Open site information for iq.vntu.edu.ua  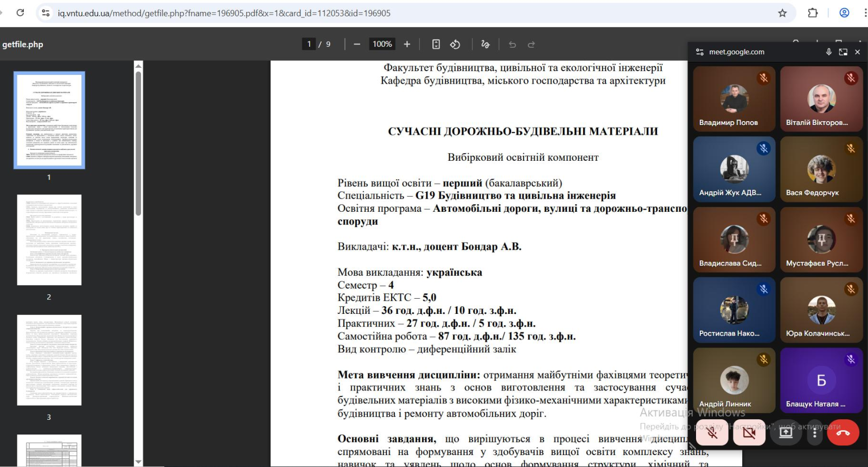[46, 13]
